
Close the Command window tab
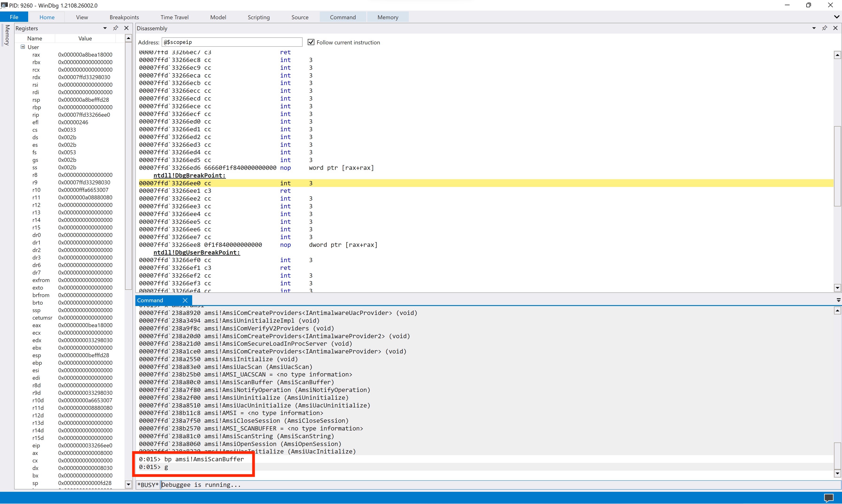pos(185,300)
